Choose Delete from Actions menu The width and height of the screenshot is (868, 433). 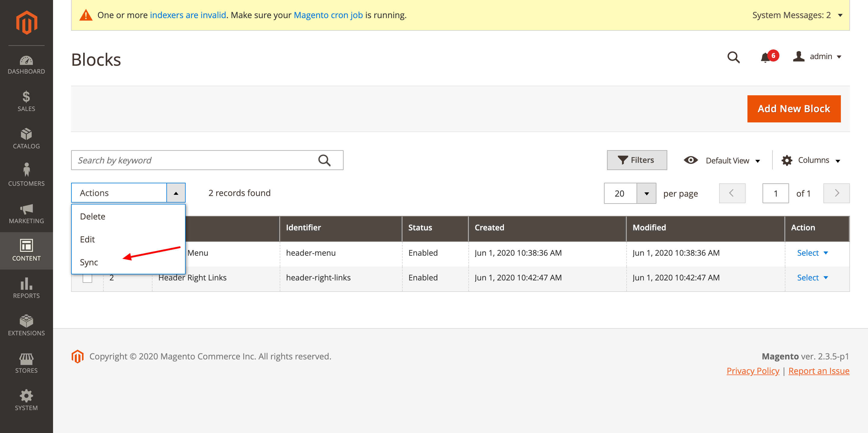click(x=93, y=216)
